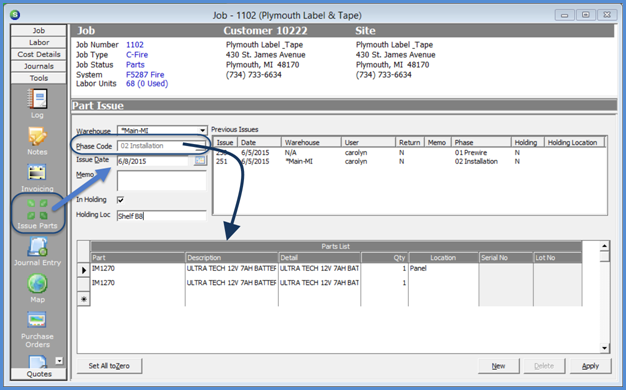
Task: Switch to the Quotes tab
Action: tap(39, 374)
